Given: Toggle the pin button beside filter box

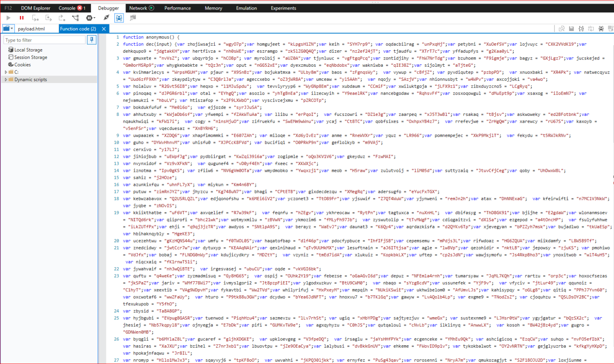Looking at the screenshot, I should [92, 40].
